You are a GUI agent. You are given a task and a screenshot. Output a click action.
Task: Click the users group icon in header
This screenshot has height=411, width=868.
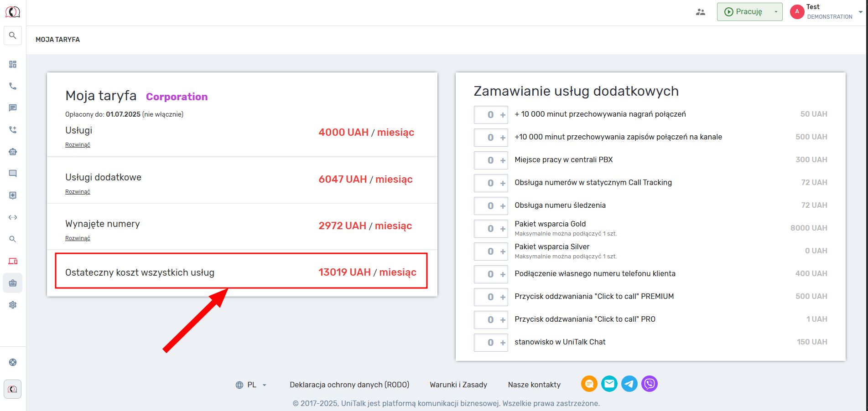(701, 12)
